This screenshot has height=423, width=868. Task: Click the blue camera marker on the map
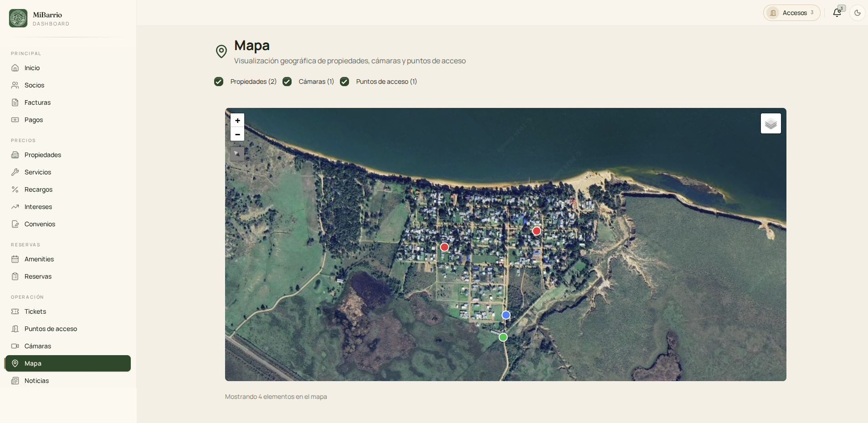pyautogui.click(x=506, y=315)
